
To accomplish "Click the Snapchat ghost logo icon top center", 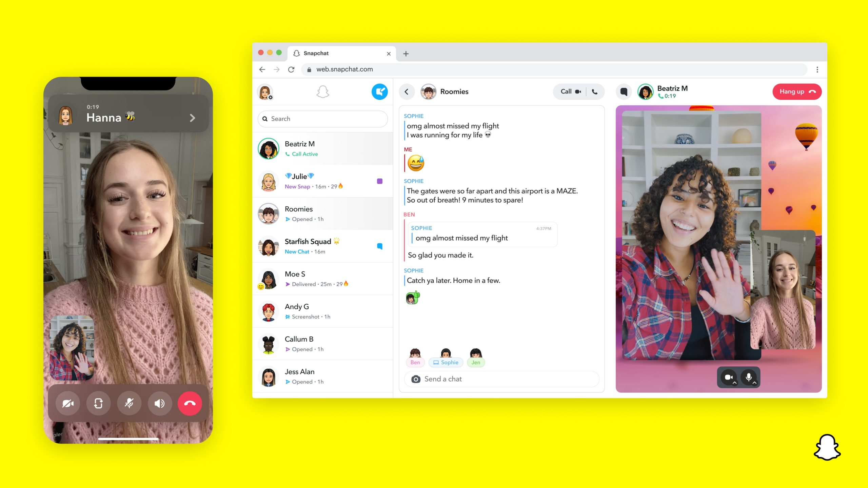I will [x=322, y=92].
